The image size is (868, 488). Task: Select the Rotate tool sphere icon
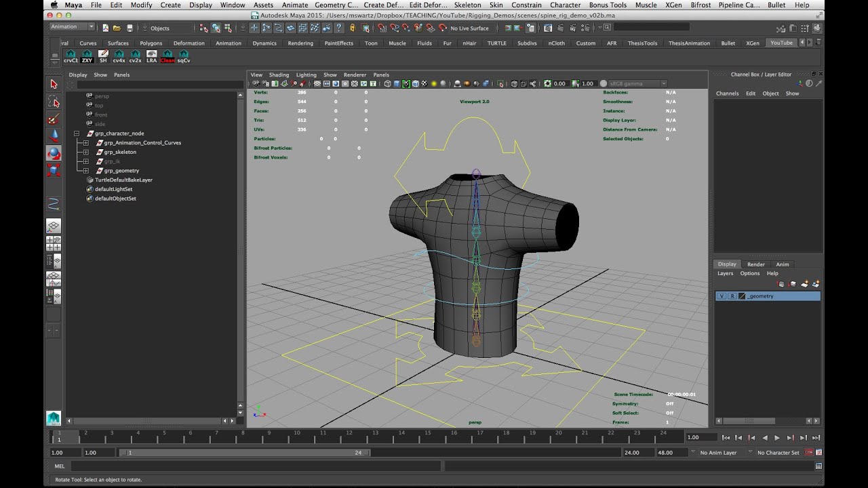coord(54,153)
